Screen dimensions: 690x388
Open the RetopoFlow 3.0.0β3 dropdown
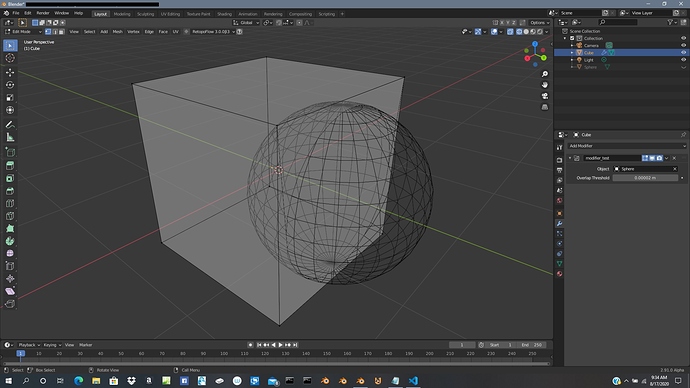coord(213,32)
